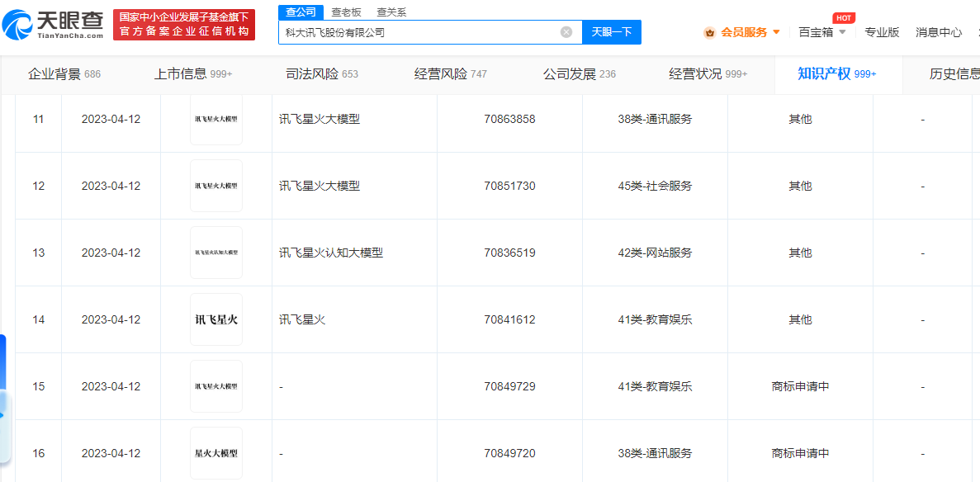
Task: View 讯飞星火认知大模型 trademark image in row 13
Action: click(x=216, y=253)
